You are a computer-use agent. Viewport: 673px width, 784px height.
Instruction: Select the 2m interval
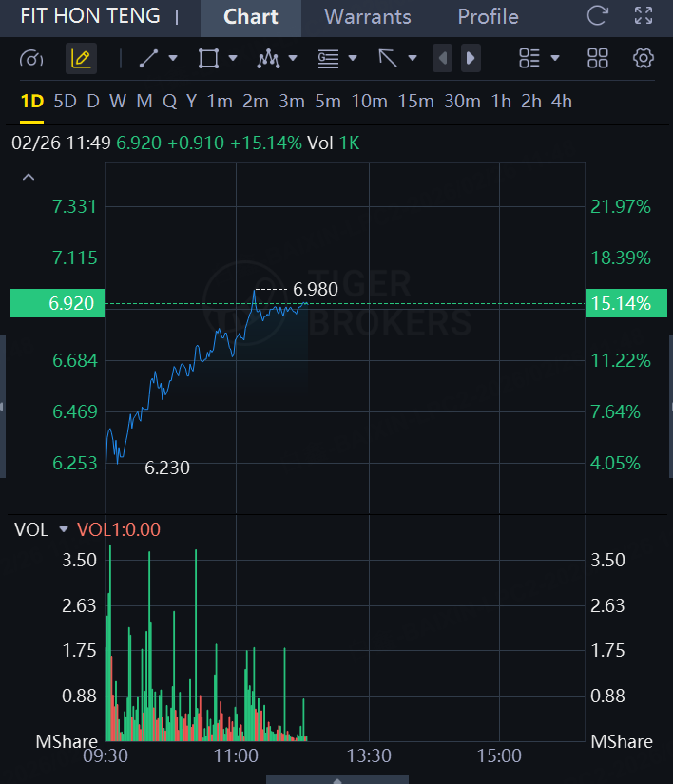256,102
